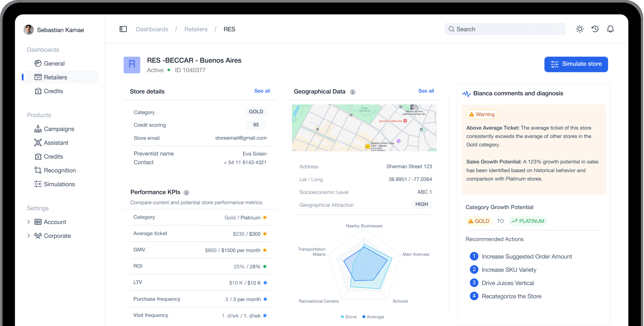Toggle Store series in radar legend
Image resolution: width=644 pixels, height=326 pixels.
tap(349, 317)
